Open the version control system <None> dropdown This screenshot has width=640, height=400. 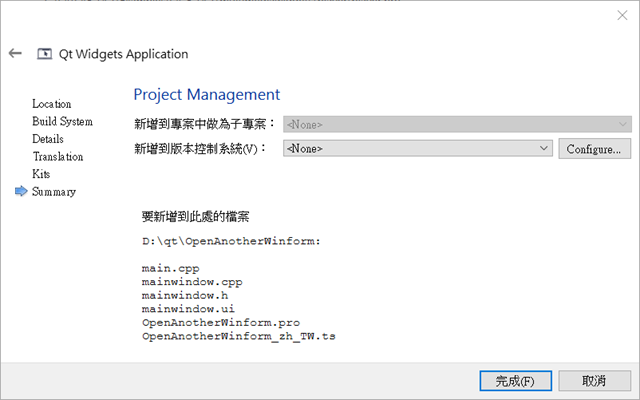click(x=418, y=148)
